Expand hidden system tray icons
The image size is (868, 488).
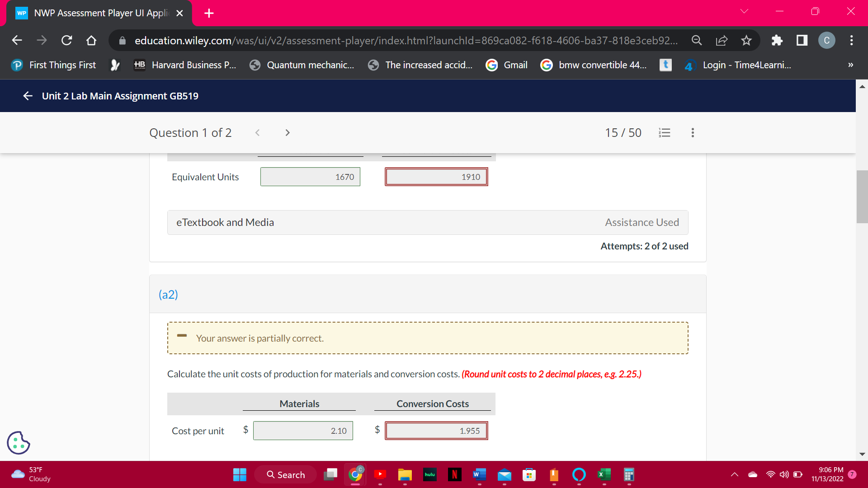pyautogui.click(x=735, y=474)
